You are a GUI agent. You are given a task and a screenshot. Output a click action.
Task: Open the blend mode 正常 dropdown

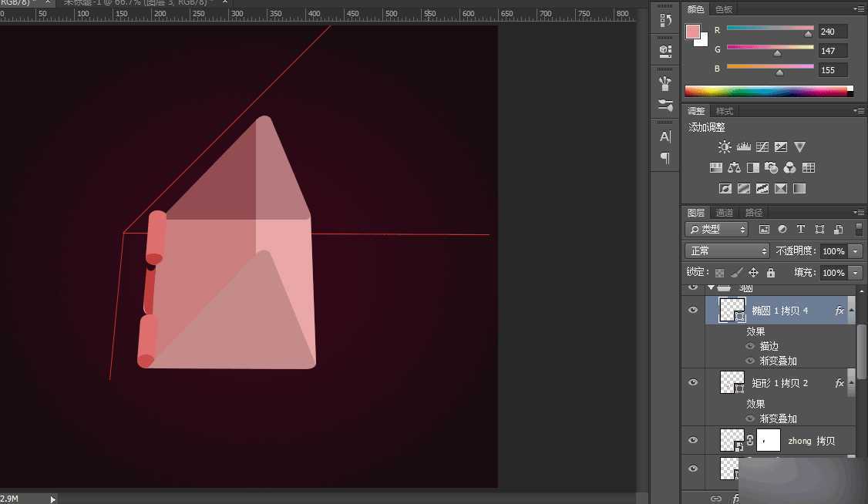728,251
